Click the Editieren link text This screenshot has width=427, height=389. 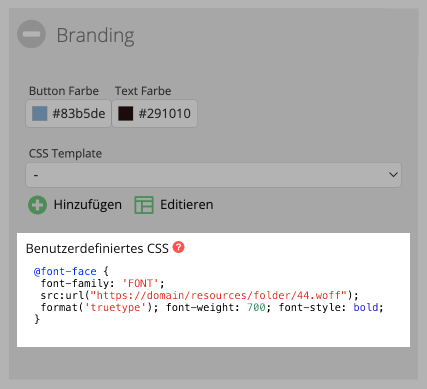point(187,205)
